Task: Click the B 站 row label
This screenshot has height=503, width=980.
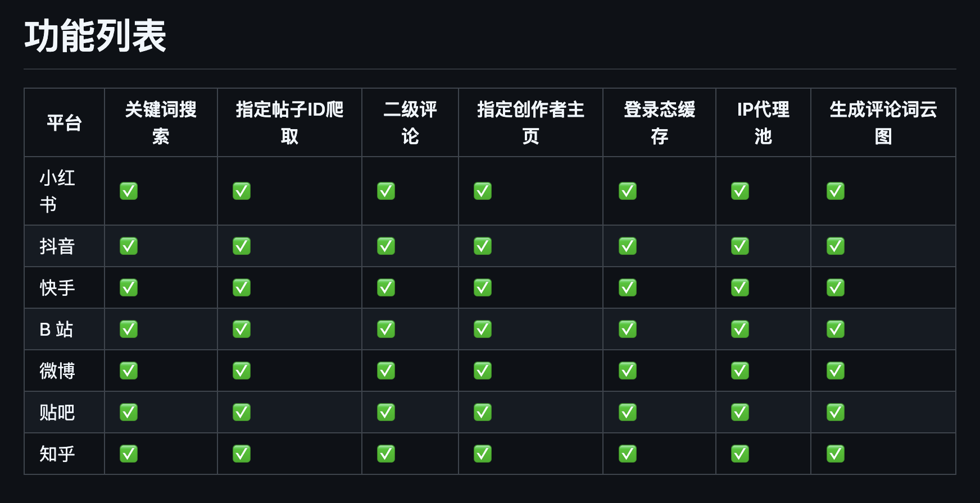Action: pyautogui.click(x=56, y=329)
